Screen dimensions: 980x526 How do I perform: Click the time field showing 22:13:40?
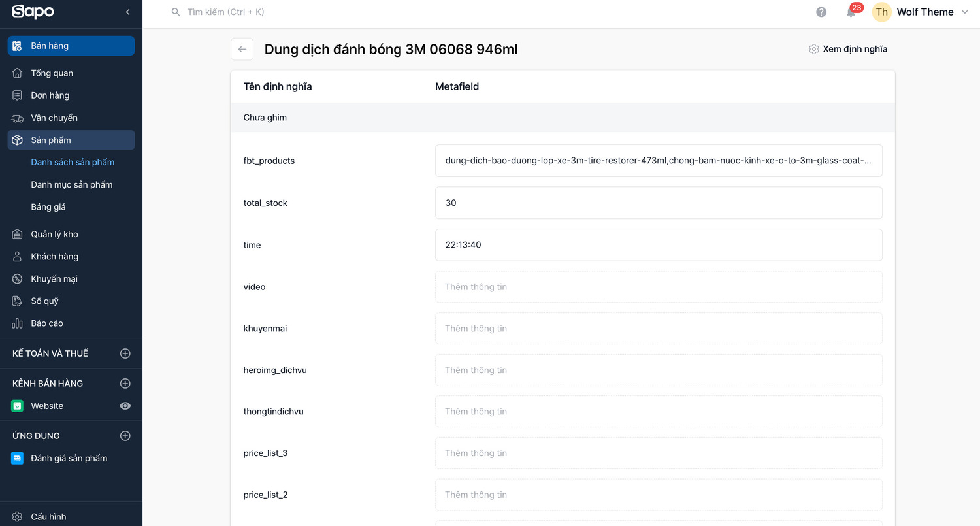[x=659, y=245]
